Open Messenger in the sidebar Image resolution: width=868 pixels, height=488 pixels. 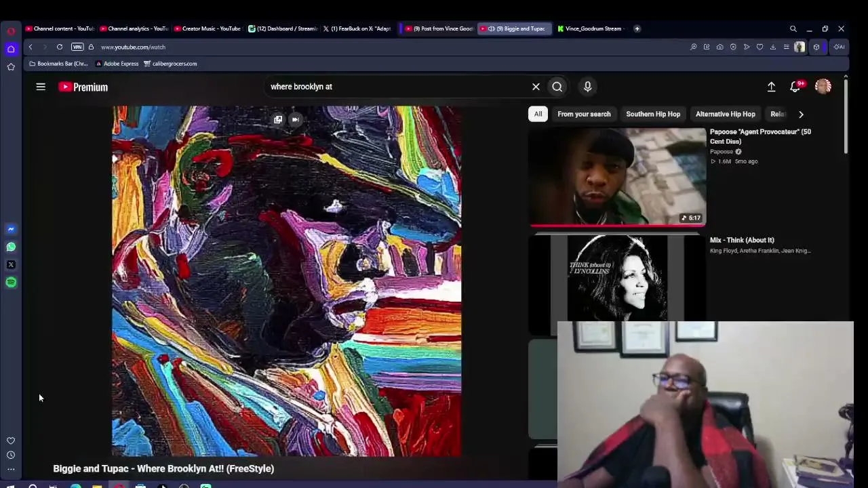point(11,229)
